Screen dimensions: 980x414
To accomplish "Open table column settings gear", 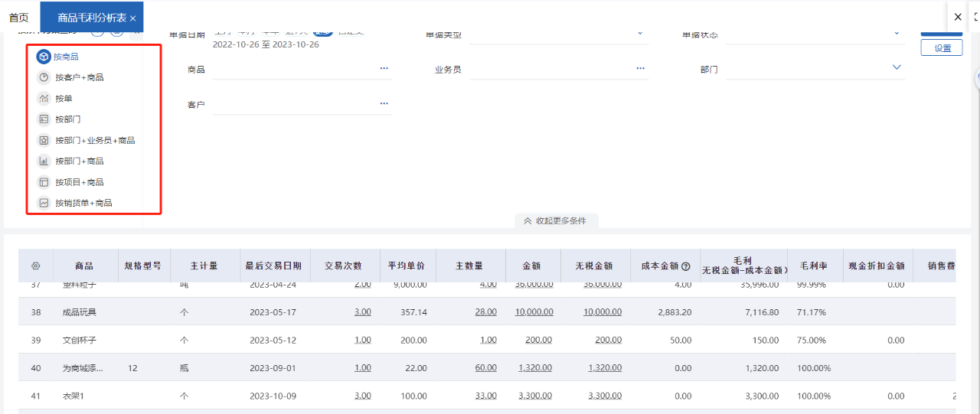I will (x=35, y=266).
